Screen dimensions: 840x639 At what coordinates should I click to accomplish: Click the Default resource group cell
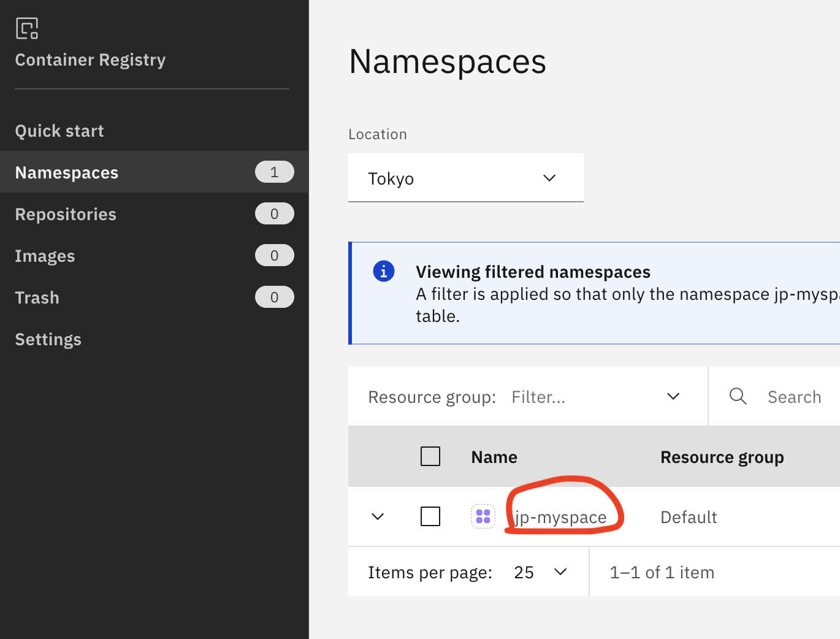pos(689,517)
